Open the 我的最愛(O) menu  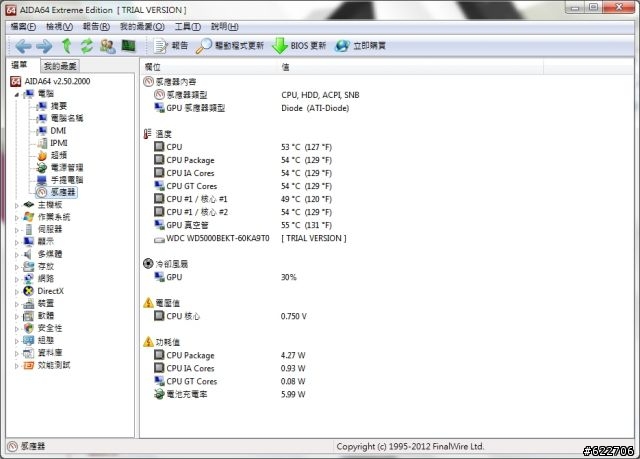(142, 27)
